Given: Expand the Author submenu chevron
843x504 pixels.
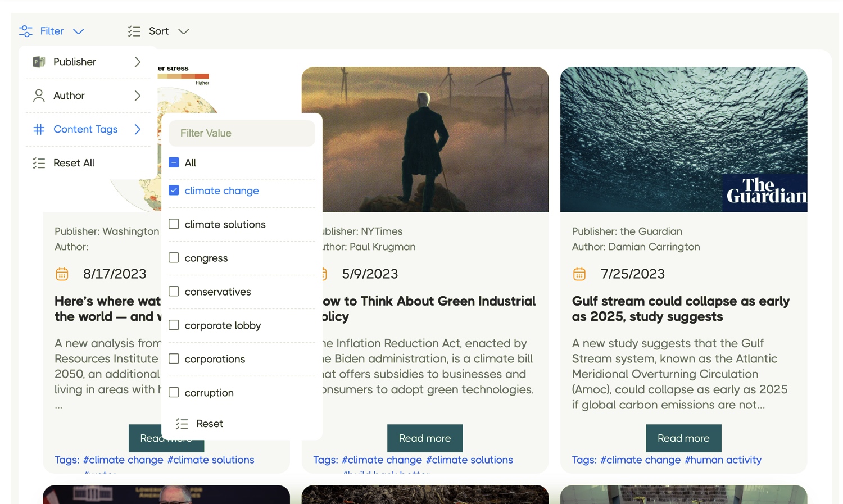Looking at the screenshot, I should (137, 96).
